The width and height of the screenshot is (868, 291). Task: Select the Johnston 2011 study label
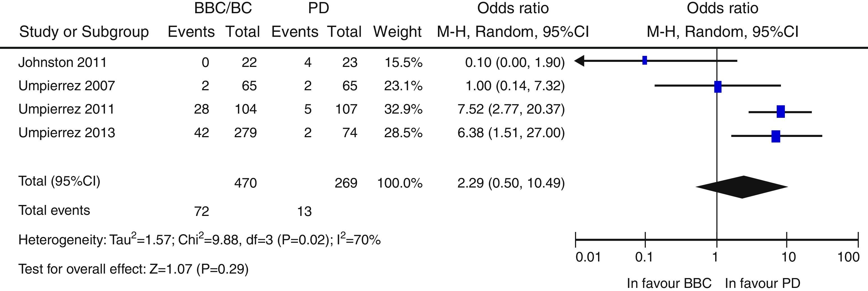click(62, 63)
